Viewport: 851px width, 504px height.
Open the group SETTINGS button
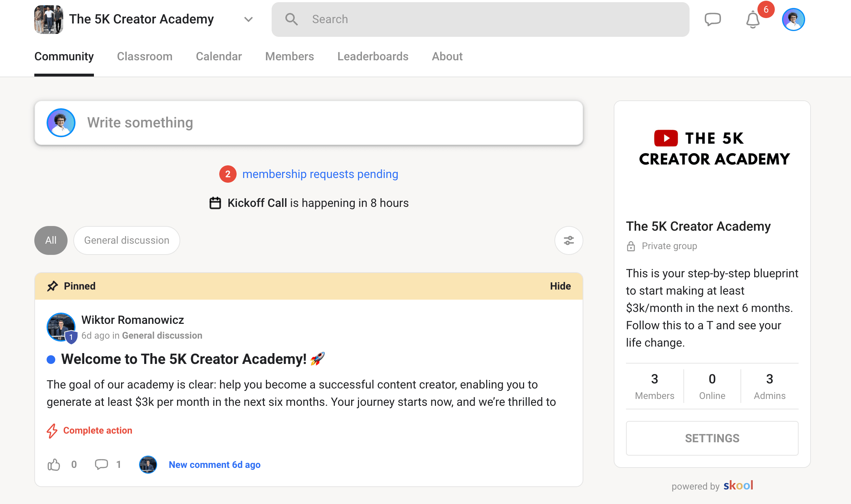(712, 438)
